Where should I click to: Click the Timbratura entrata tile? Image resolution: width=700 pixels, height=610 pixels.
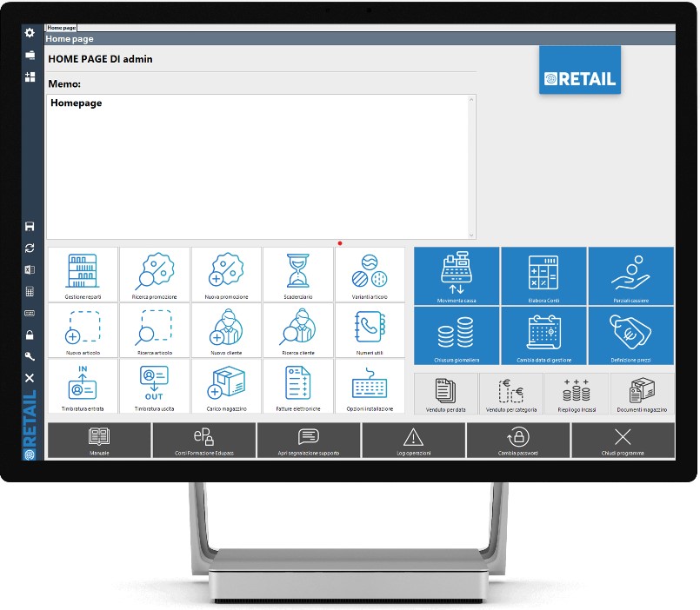83,386
